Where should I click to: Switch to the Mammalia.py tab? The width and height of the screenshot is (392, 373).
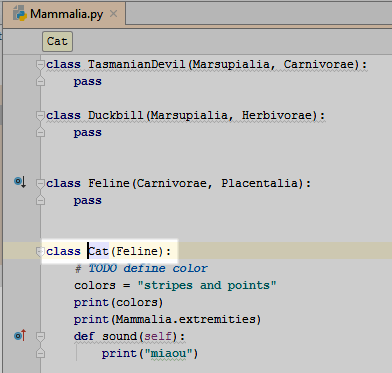[64, 14]
